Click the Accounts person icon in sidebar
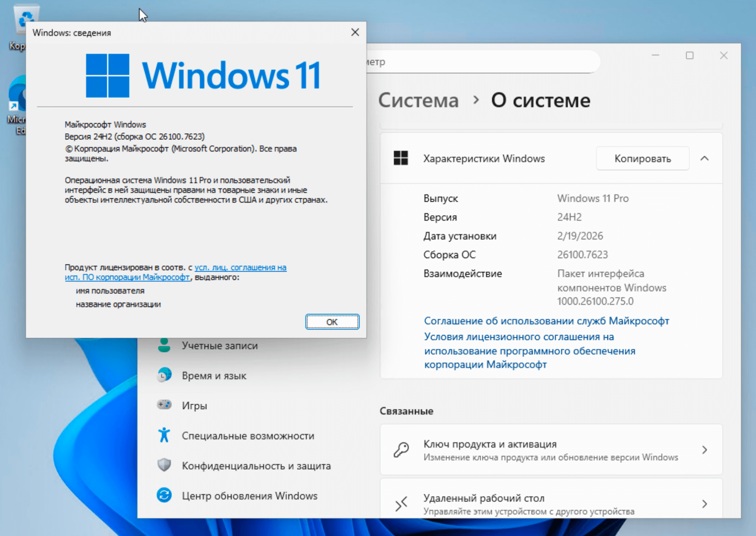The image size is (756, 536). (x=164, y=346)
